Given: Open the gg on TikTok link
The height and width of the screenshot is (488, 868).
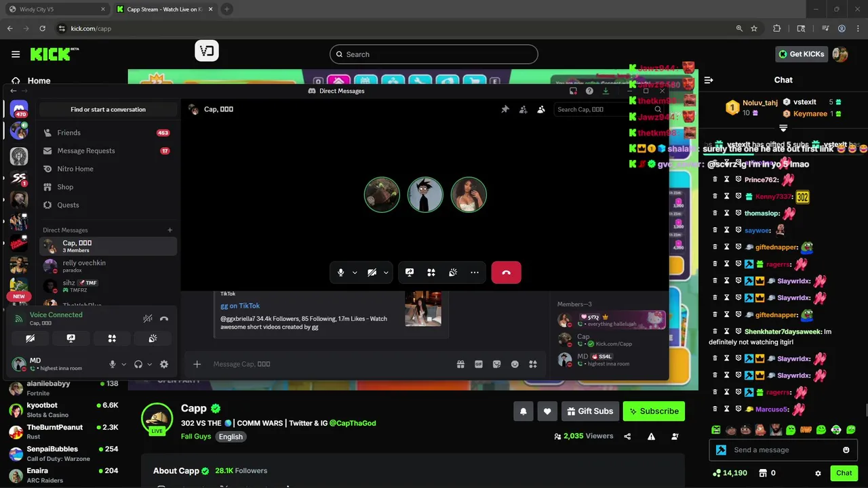Looking at the screenshot, I should [x=240, y=306].
